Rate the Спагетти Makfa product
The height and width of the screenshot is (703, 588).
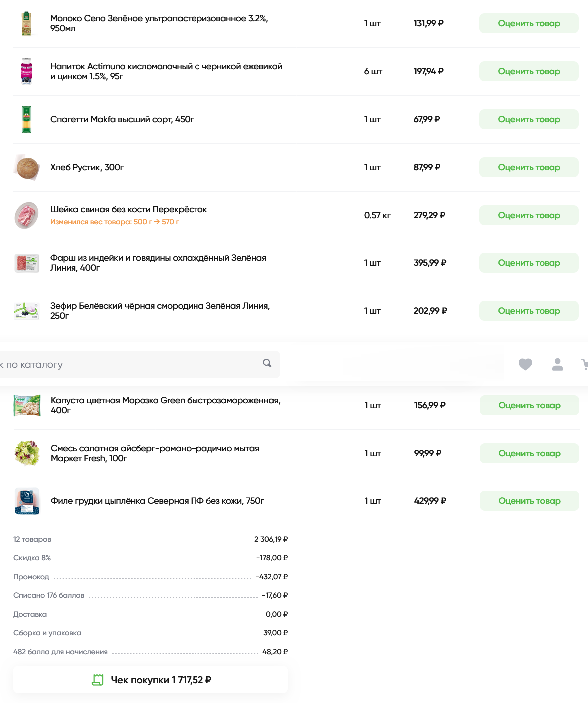point(529,119)
